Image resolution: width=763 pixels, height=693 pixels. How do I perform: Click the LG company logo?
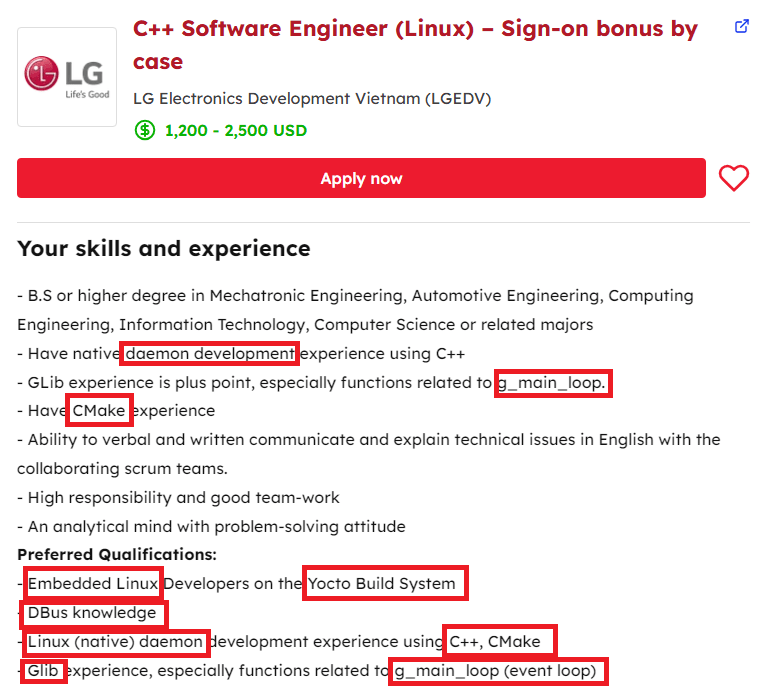point(67,76)
